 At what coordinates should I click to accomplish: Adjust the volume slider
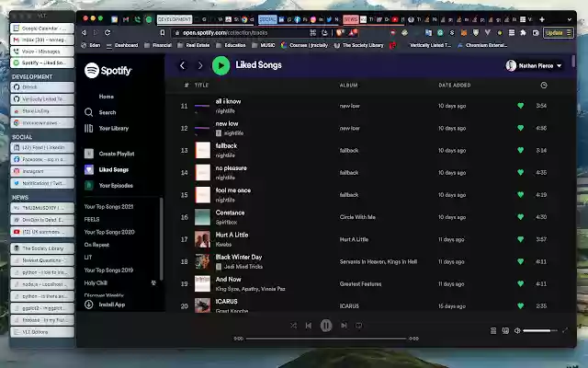point(540,331)
